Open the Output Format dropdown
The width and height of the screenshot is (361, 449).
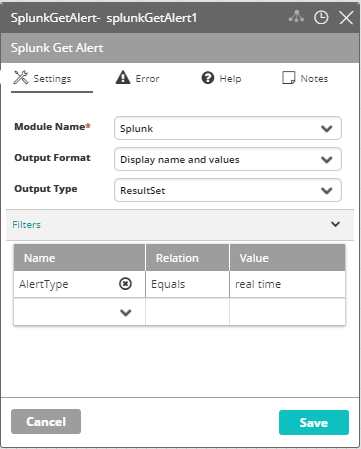tap(228, 159)
